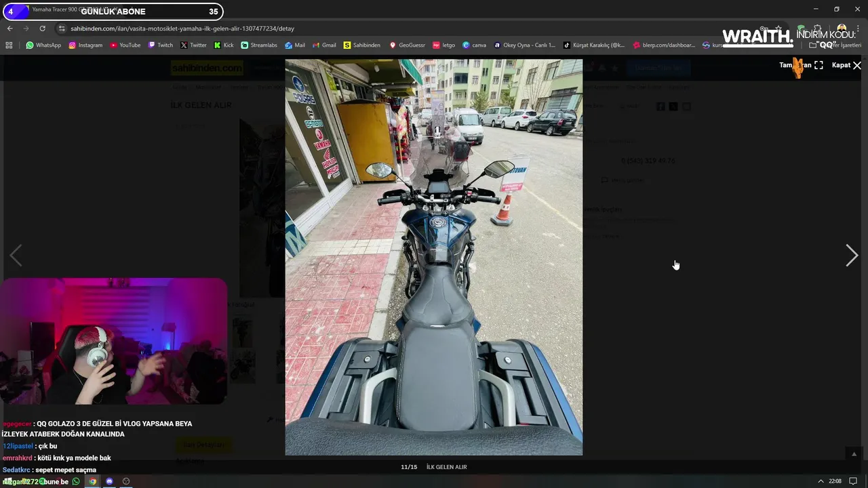Image resolution: width=868 pixels, height=488 pixels.
Task: Click the taskbar clock showing 22:08
Action: (835, 481)
